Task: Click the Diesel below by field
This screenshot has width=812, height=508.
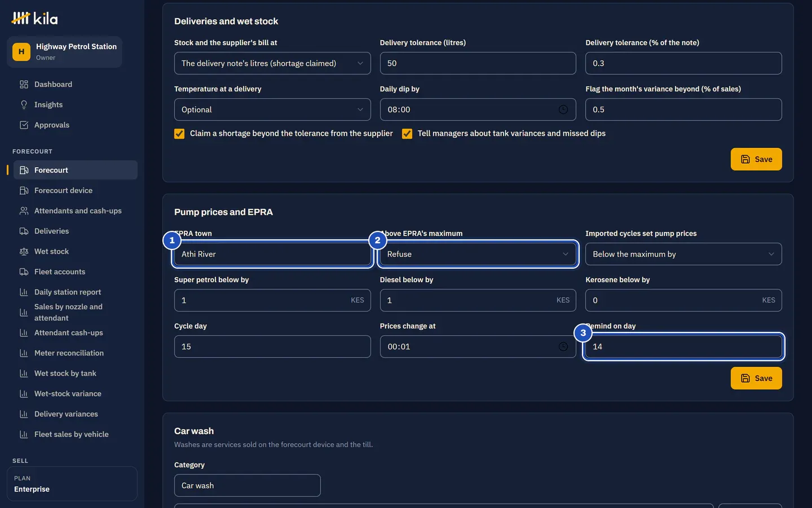Action: pyautogui.click(x=478, y=300)
